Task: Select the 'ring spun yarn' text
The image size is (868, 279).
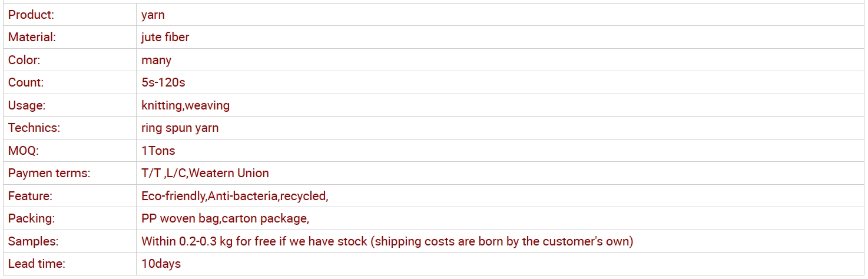Action: pyautogui.click(x=180, y=128)
